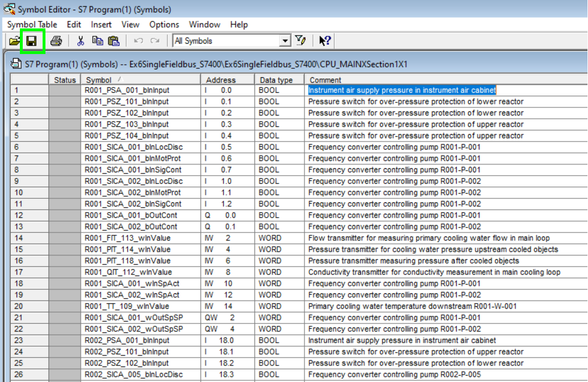Viewport: 588px width, 382px height.
Task: Click the Data type column header
Action: click(279, 80)
